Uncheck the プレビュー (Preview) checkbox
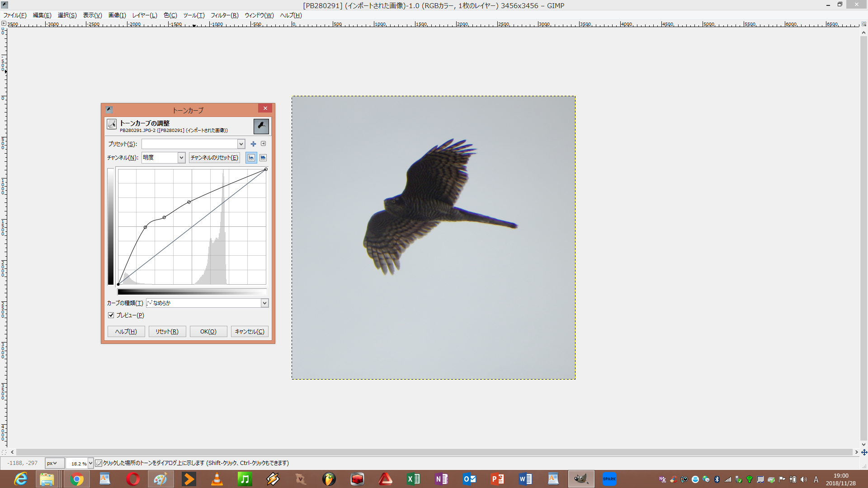868x488 pixels. coord(111,315)
